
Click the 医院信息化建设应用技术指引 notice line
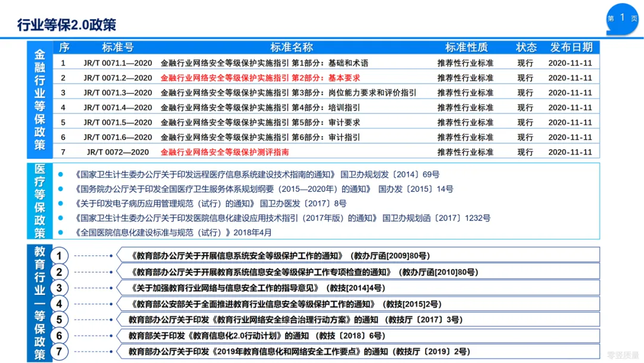click(x=281, y=218)
